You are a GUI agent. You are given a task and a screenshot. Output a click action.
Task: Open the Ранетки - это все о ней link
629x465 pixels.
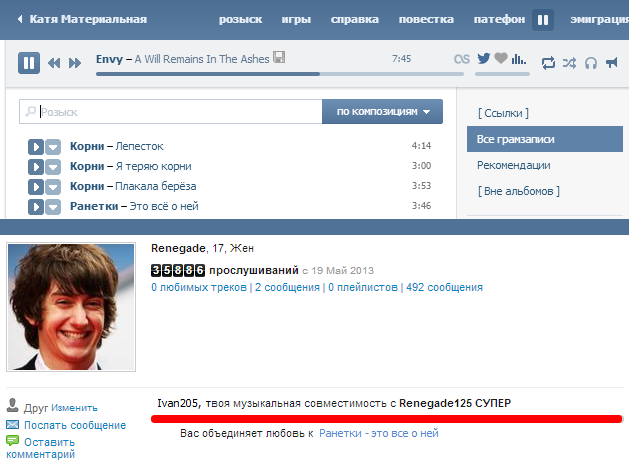coord(379,433)
